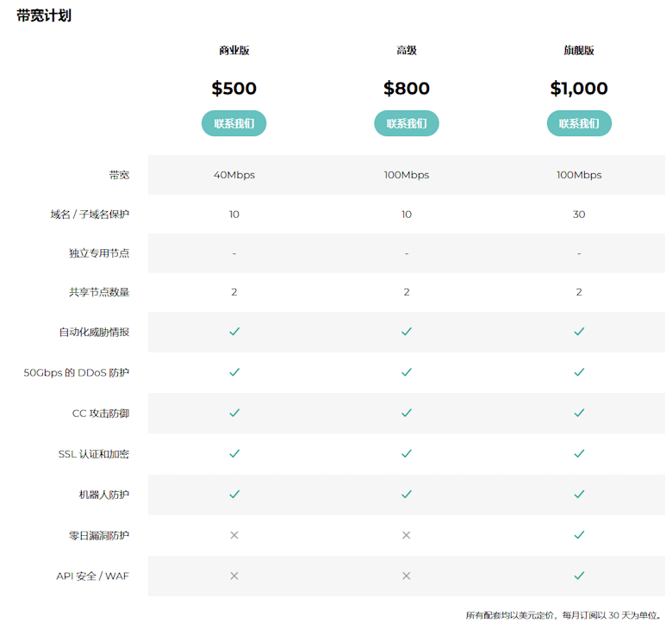Click 联系我们 button under $500 plan
The image size is (672, 629).
pyautogui.click(x=233, y=123)
